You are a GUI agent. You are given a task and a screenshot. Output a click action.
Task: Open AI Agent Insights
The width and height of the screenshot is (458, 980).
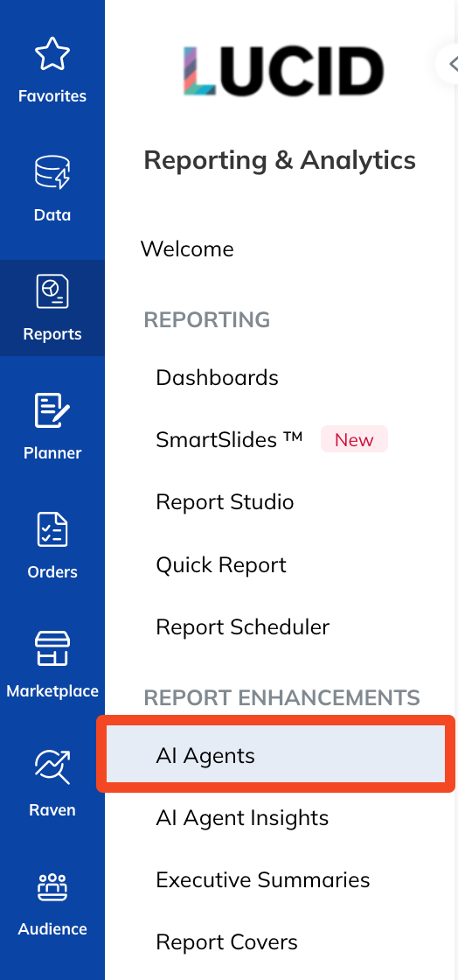coord(242,817)
